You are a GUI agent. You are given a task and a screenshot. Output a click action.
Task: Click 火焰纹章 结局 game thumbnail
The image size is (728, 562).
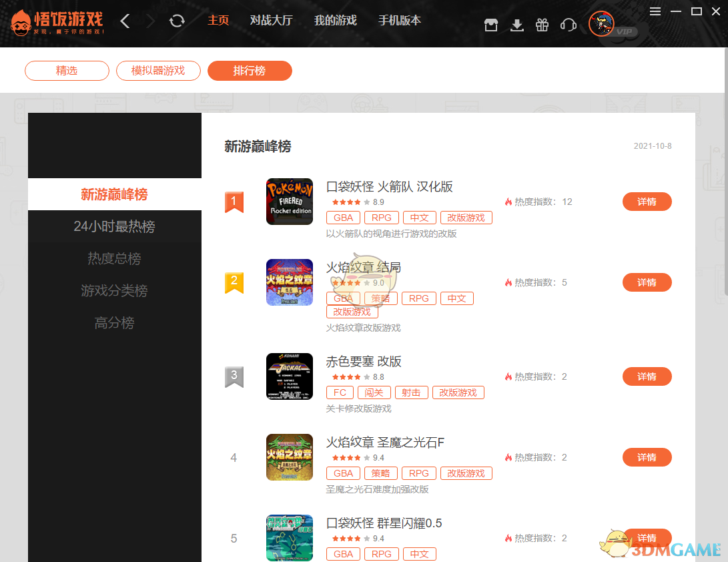click(x=290, y=282)
